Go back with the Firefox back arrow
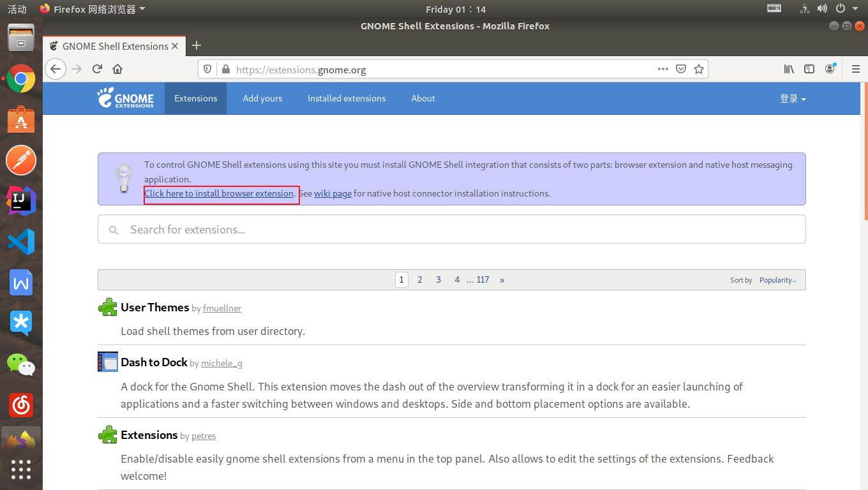The image size is (868, 490). 56,69
